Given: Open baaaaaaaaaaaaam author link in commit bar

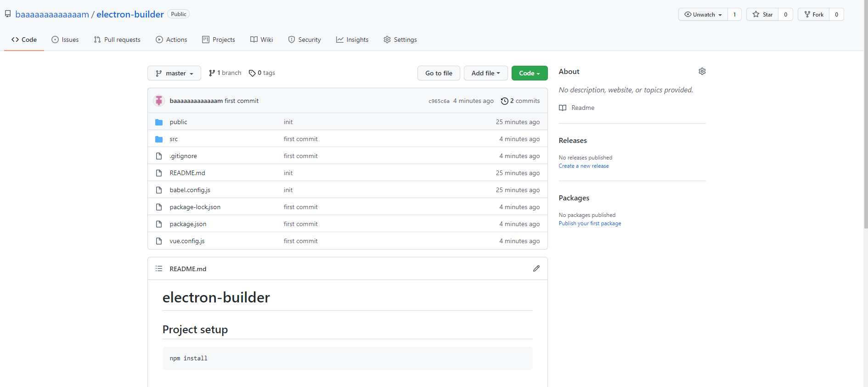Looking at the screenshot, I should point(196,101).
